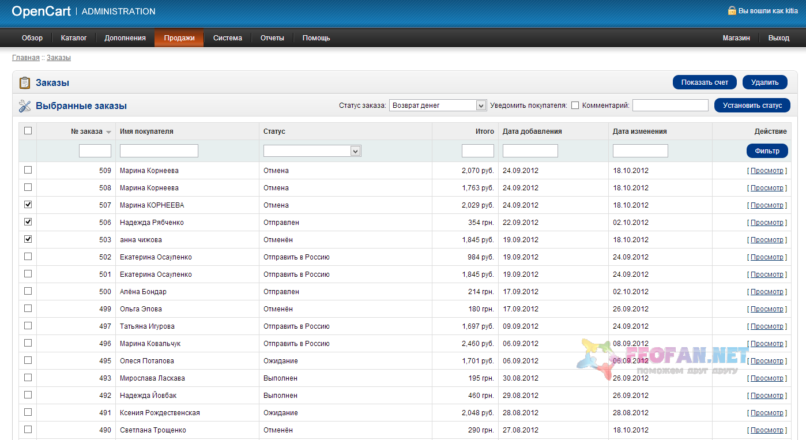
Task: Click the № заказа filter input
Action: point(95,151)
